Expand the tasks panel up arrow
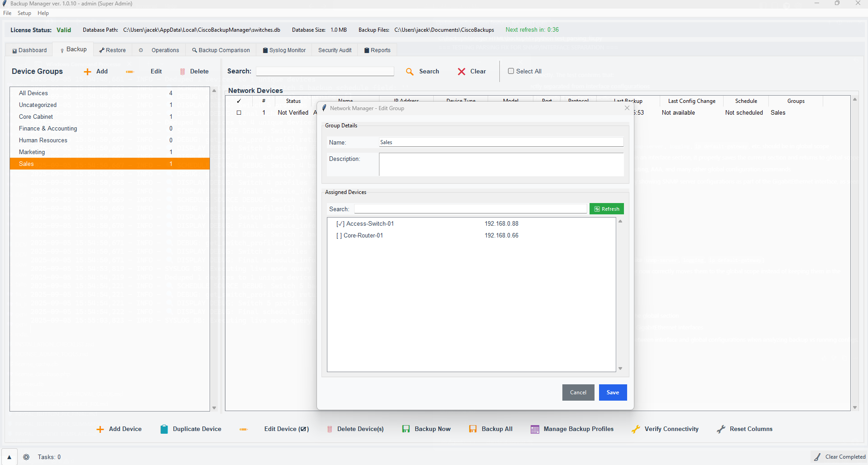 [x=9, y=457]
